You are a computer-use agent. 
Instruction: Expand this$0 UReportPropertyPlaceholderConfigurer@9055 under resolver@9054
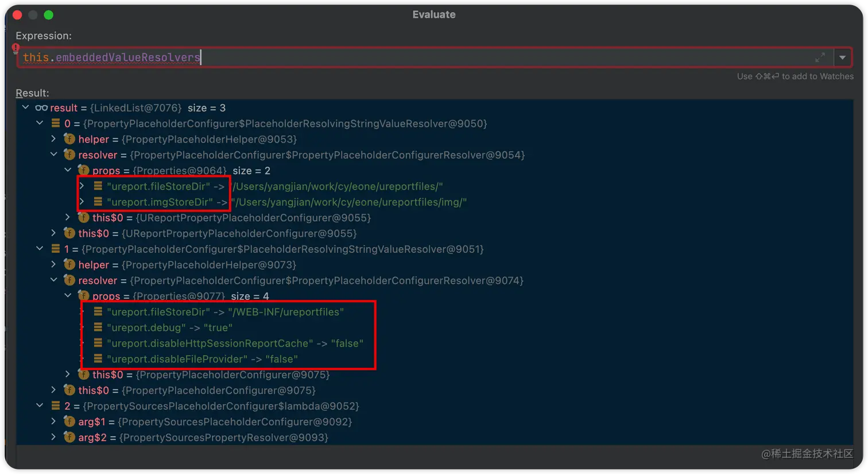pos(68,217)
